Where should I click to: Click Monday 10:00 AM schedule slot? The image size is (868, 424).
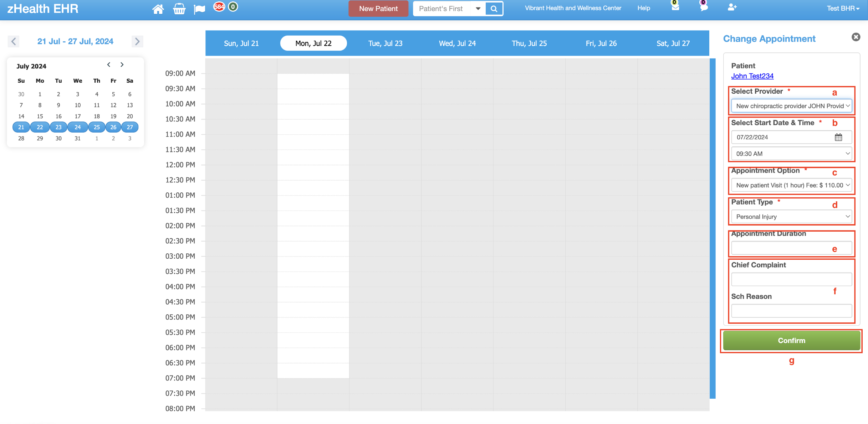tap(313, 112)
